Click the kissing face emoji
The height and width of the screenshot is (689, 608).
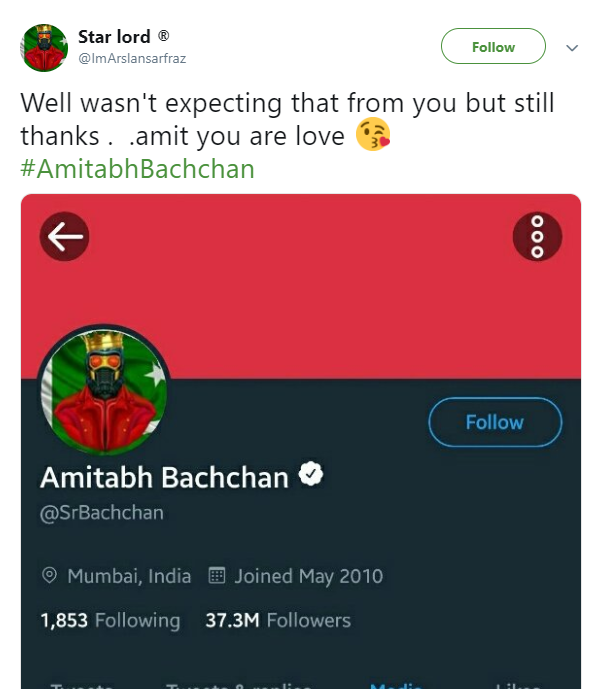point(373,136)
